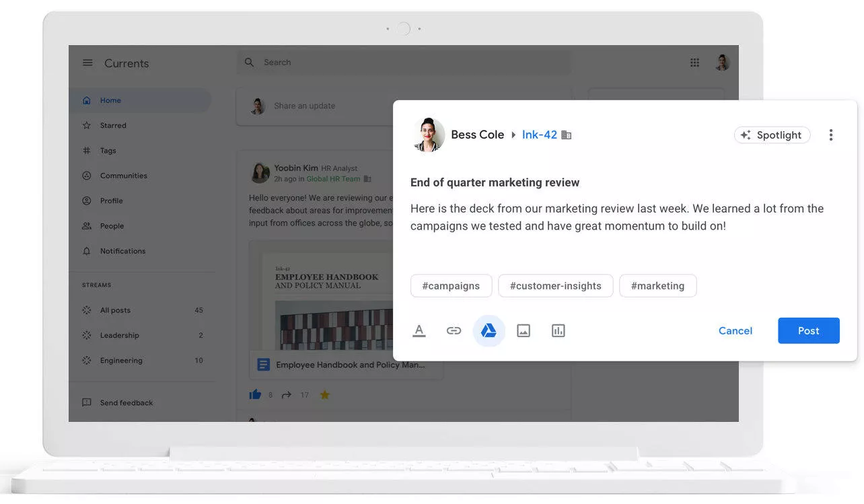
Task: Select the #marketing tag chip
Action: coord(657,285)
